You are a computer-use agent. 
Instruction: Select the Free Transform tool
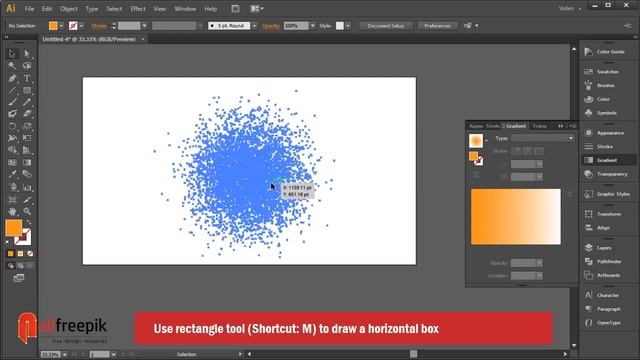click(27, 138)
